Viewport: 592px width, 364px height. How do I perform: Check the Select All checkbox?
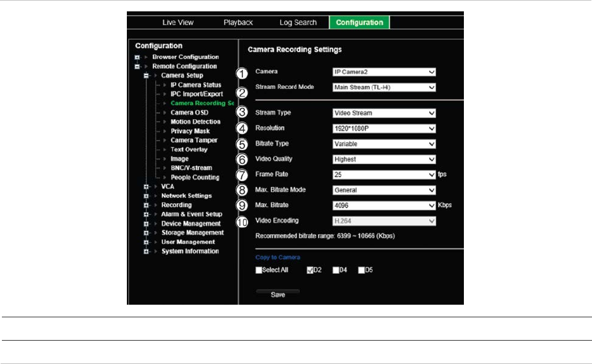pos(259,270)
